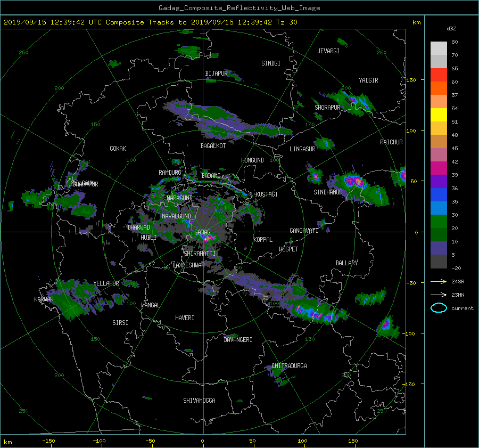Image resolution: width=479 pixels, height=448 pixels.
Task: Click the 2019/09/15 12:39:42 UTC Composite Tracks header
Action: 150,22
